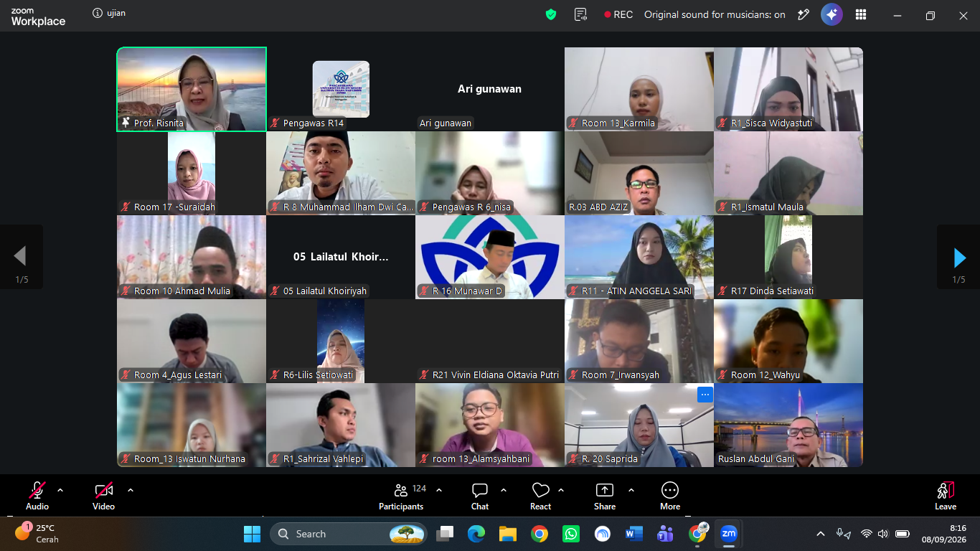Open the More menu in the toolbar
The image size is (980, 551).
[x=670, y=496]
